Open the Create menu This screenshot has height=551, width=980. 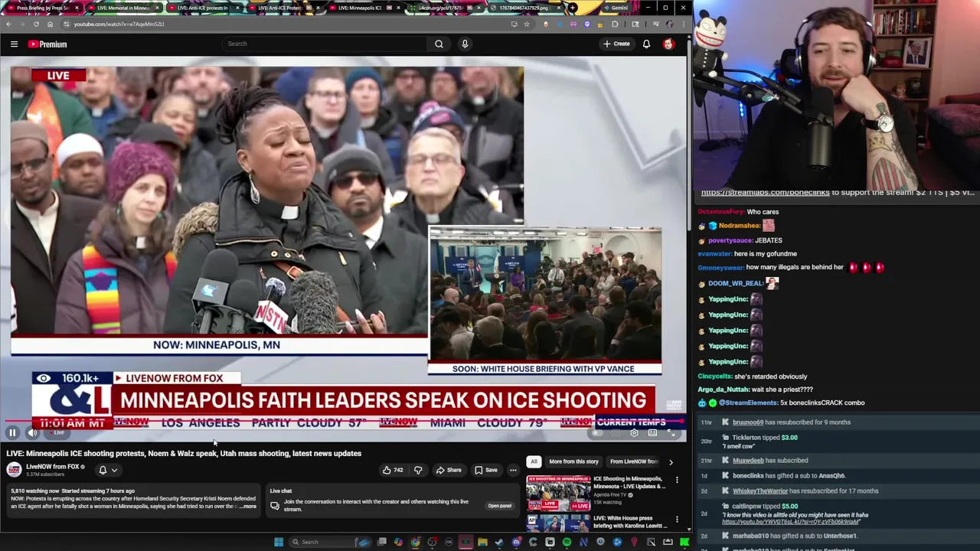point(616,44)
